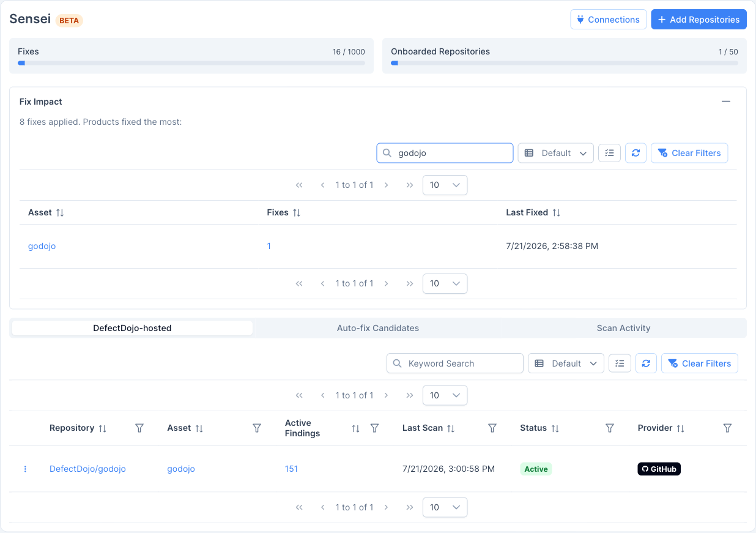Open the Connections button
Image resolution: width=756 pixels, height=533 pixels.
tap(609, 20)
